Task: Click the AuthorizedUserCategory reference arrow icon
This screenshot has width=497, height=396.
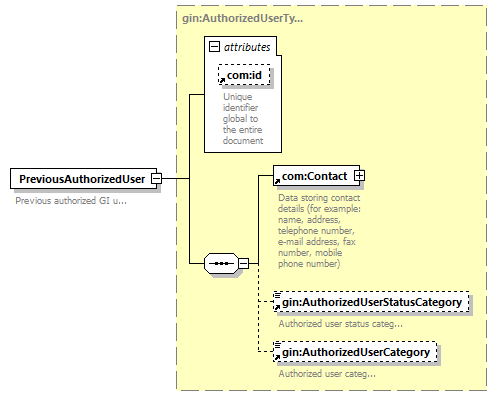Action: 277,357
